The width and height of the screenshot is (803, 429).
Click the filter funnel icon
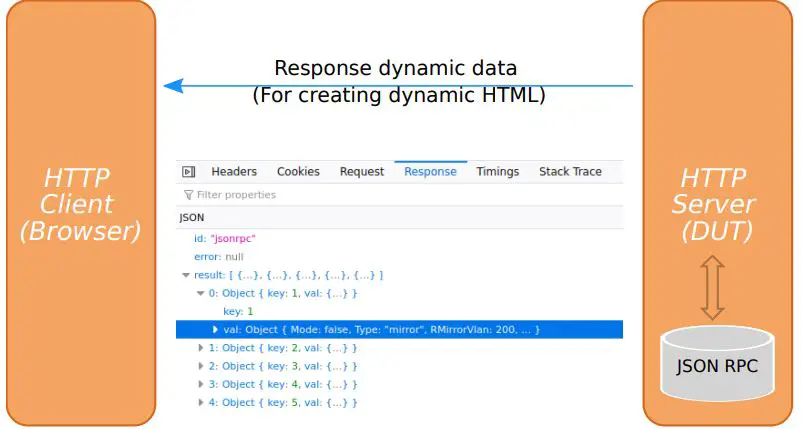tap(188, 195)
